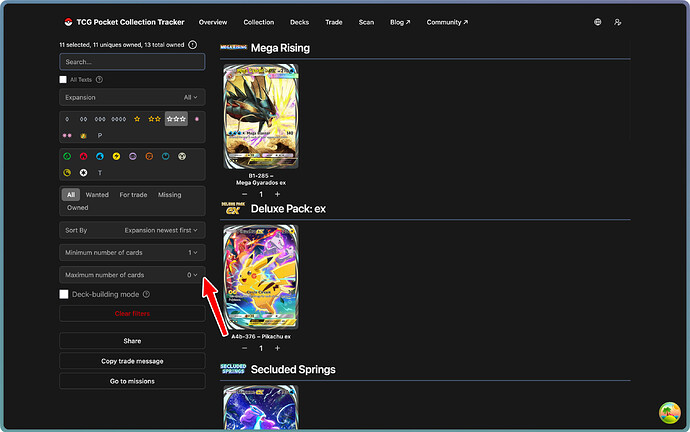Open the Secluded Springs card image

coord(261,407)
